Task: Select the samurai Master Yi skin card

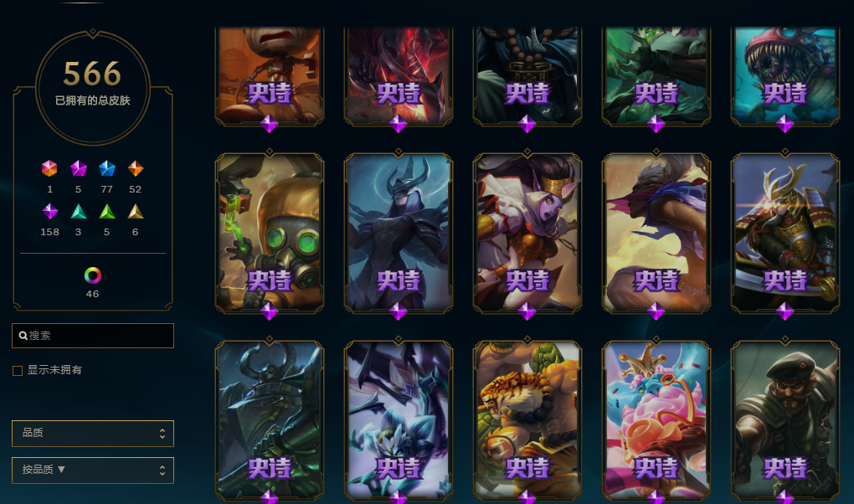Action: pos(785,234)
